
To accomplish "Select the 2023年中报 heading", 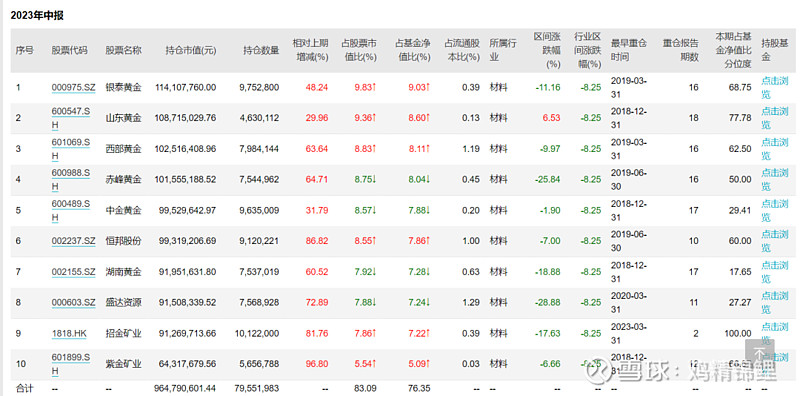I will pyautogui.click(x=37, y=16).
